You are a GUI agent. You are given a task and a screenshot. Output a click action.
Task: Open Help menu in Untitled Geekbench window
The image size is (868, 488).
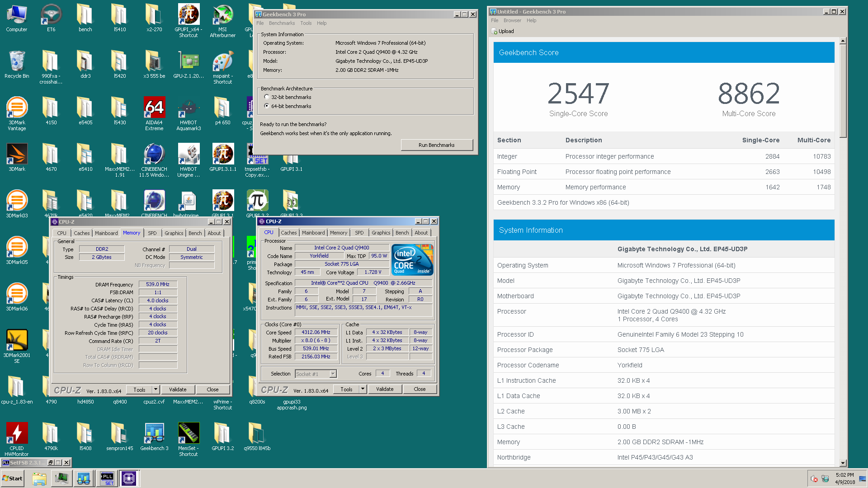click(x=532, y=20)
